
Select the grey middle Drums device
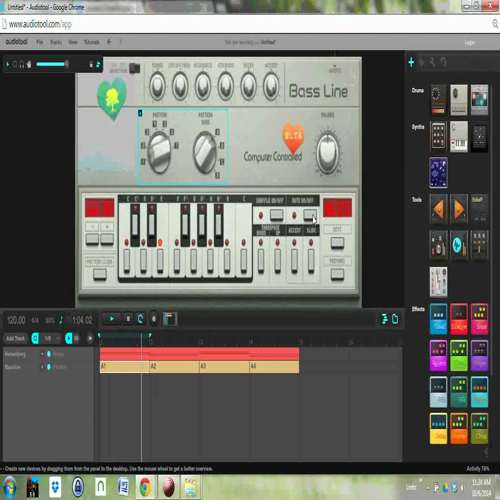pos(459,100)
